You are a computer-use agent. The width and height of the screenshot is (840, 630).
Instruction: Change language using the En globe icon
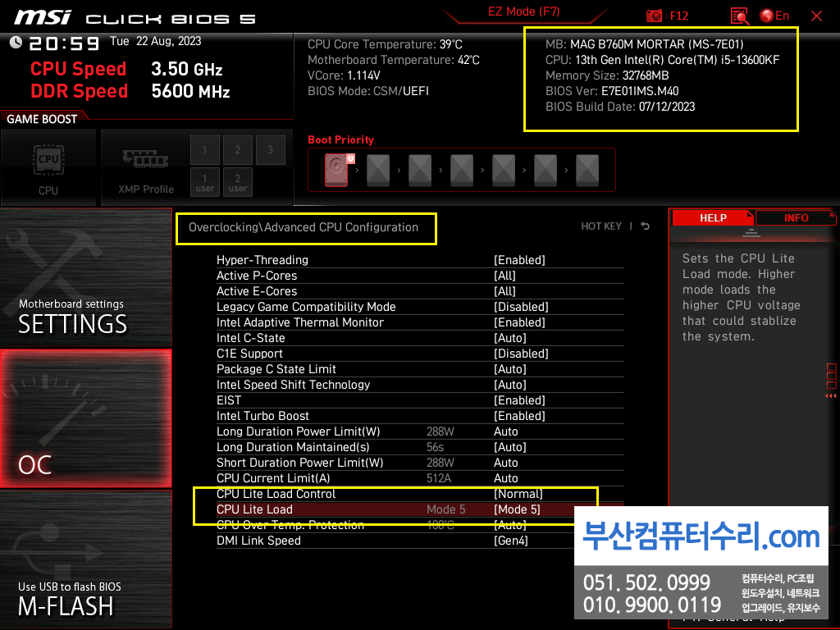(774, 16)
